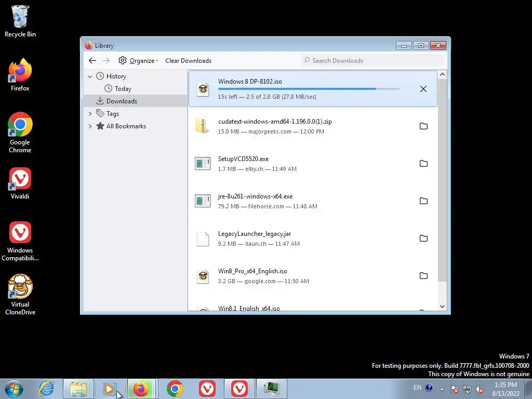The height and width of the screenshot is (399, 532).
Task: Click Clear Downloads
Action: point(188,60)
